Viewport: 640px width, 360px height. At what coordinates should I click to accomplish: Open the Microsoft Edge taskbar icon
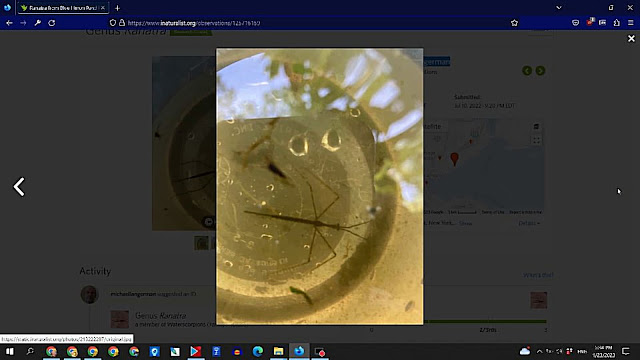coord(258,351)
